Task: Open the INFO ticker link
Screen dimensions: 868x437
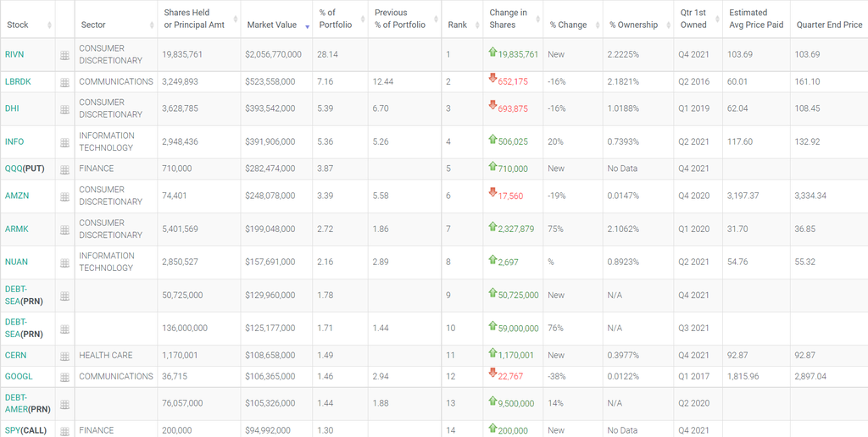Action: [x=14, y=141]
